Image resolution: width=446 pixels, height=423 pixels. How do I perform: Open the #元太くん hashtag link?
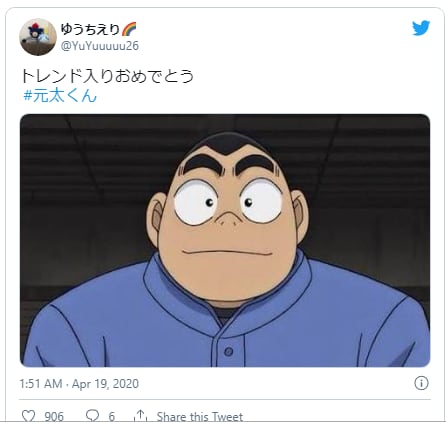(x=60, y=95)
